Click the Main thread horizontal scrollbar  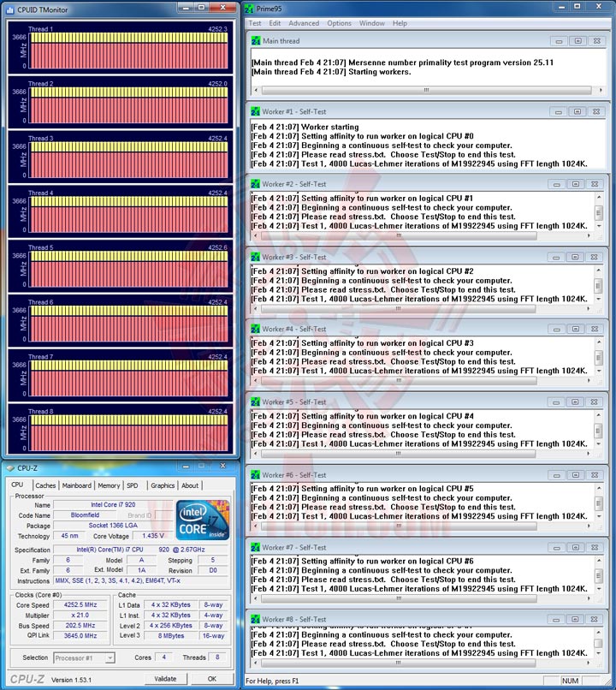pyautogui.click(x=427, y=90)
